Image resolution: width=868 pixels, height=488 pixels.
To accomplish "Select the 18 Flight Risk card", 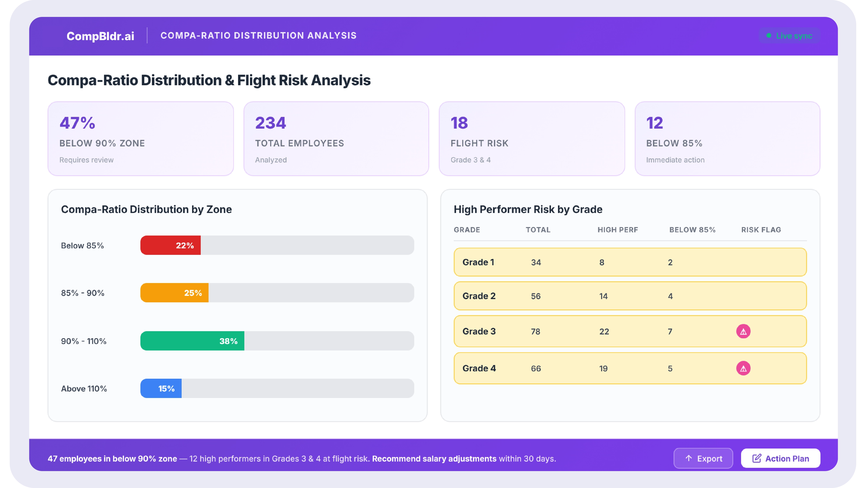I will coord(532,139).
